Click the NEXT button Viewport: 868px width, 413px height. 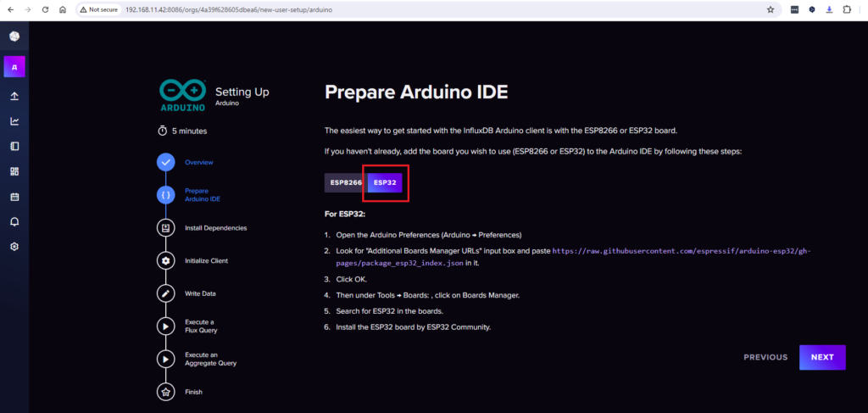pyautogui.click(x=822, y=357)
